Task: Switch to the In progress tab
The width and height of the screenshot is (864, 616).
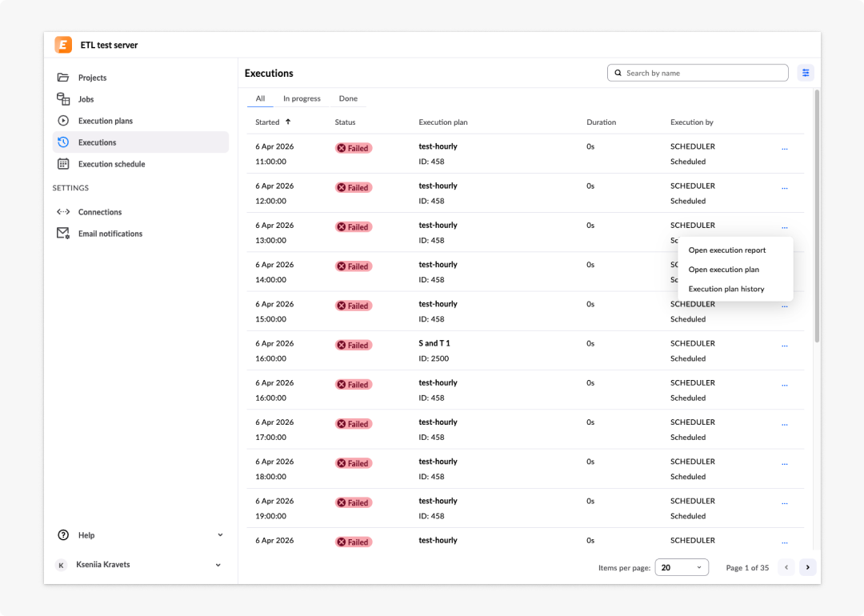Action: [302, 98]
